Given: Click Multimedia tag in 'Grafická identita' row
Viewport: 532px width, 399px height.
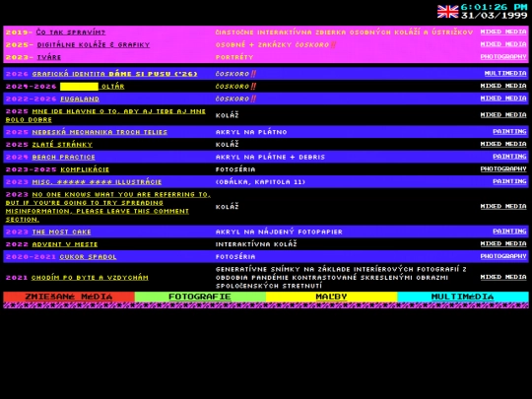Looking at the screenshot, I should click(505, 73).
